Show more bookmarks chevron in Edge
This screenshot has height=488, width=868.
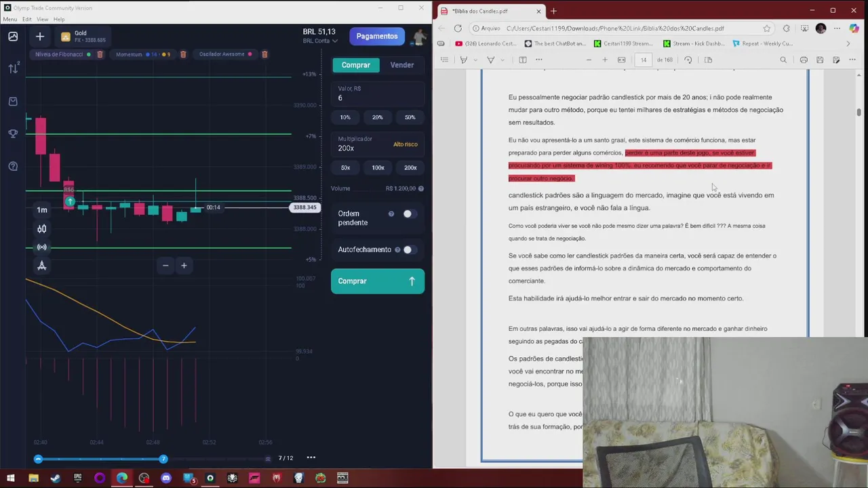pyautogui.click(x=848, y=43)
